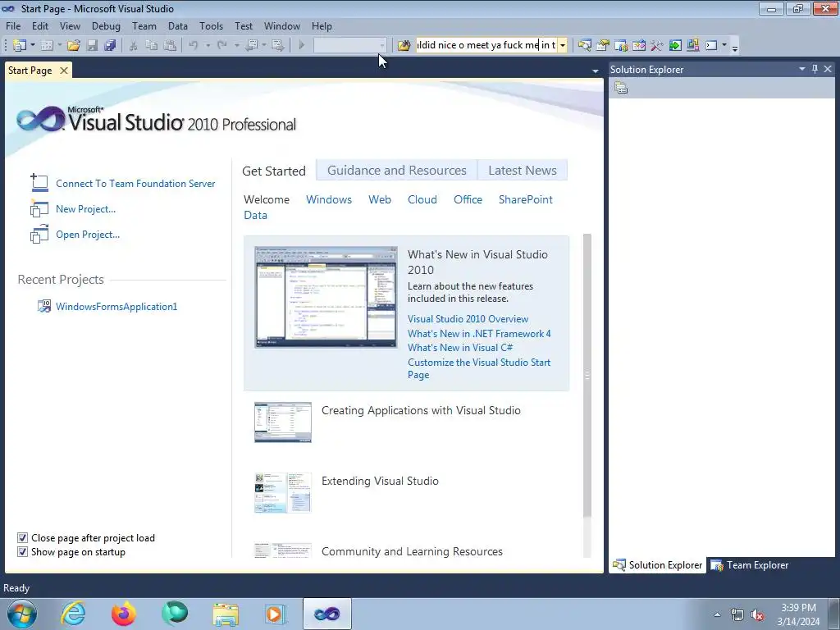
Task: Open the dropdown beside the Command Window icon
Action: [724, 46]
